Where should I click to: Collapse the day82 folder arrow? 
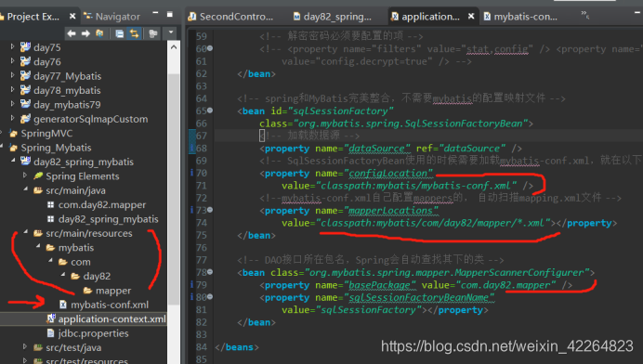(63, 275)
